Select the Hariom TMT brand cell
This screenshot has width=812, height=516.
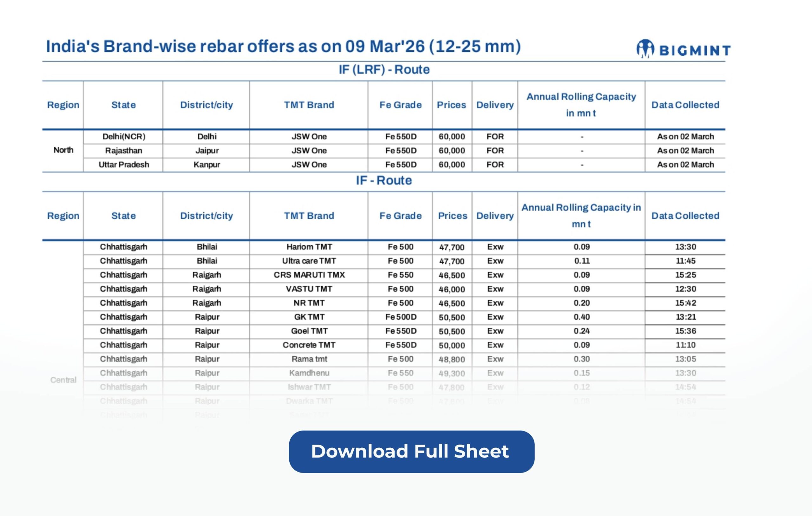point(309,247)
